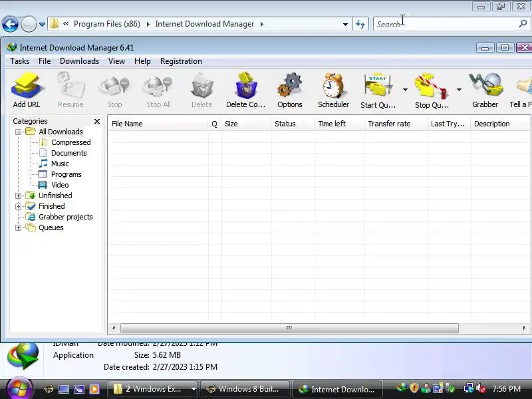Image resolution: width=532 pixels, height=399 pixels.
Task: Close the Categories panel
Action: 97,121
